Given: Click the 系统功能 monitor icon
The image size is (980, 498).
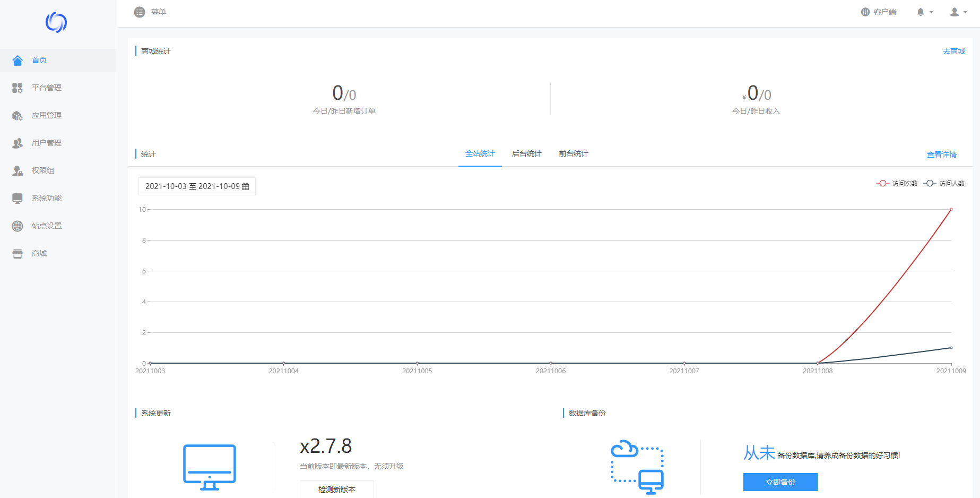Looking at the screenshot, I should tap(18, 199).
